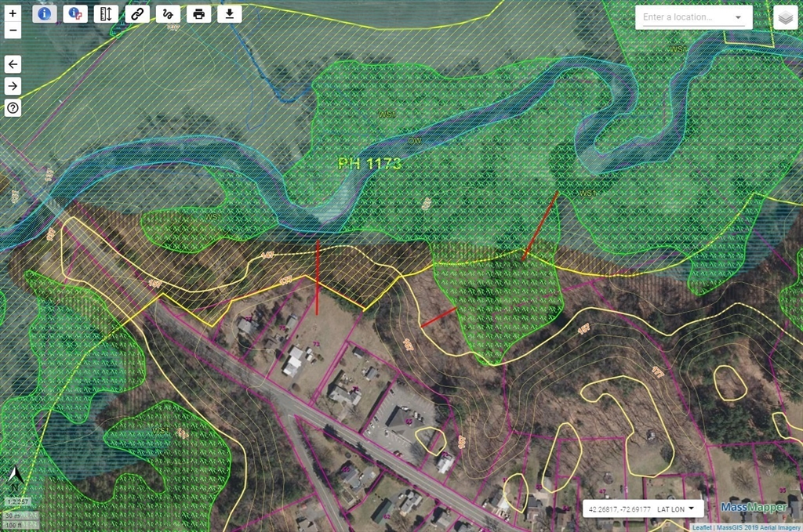
Task: Go back to previous map extent
Action: click(13, 64)
